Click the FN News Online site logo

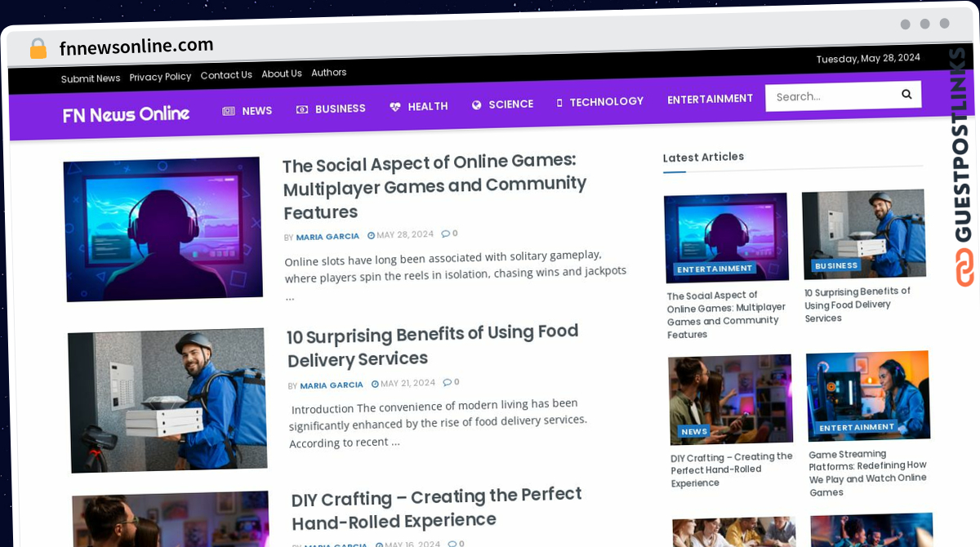point(126,114)
